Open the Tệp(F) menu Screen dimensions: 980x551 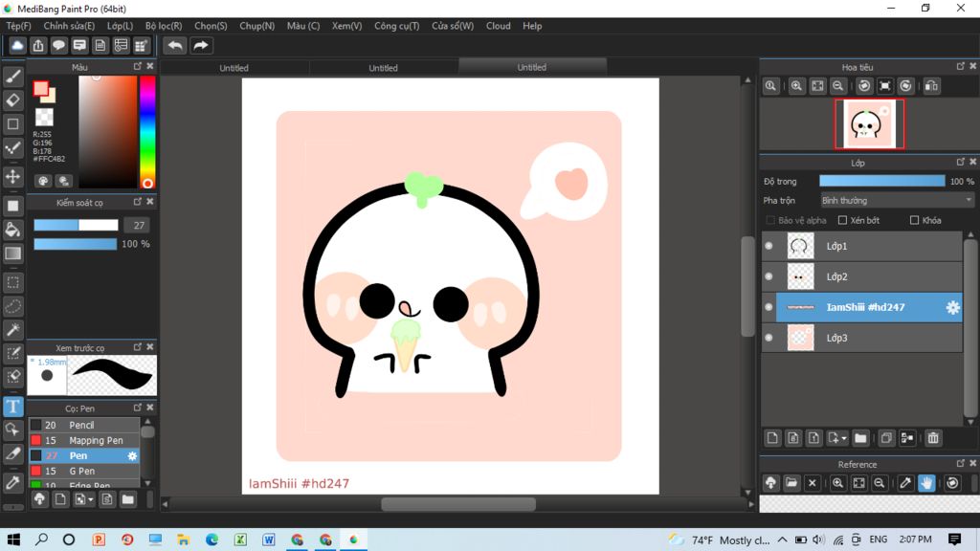point(18,26)
